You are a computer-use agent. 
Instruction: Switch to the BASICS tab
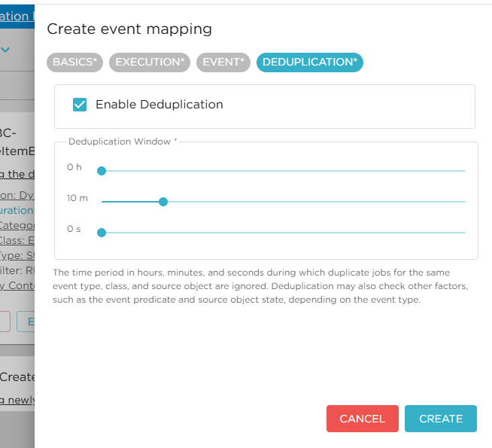(75, 62)
